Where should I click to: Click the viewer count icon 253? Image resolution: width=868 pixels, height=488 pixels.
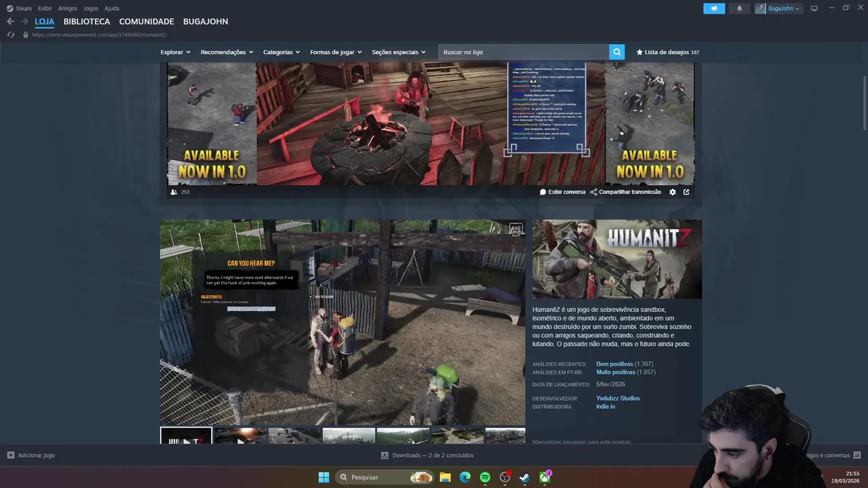point(174,192)
